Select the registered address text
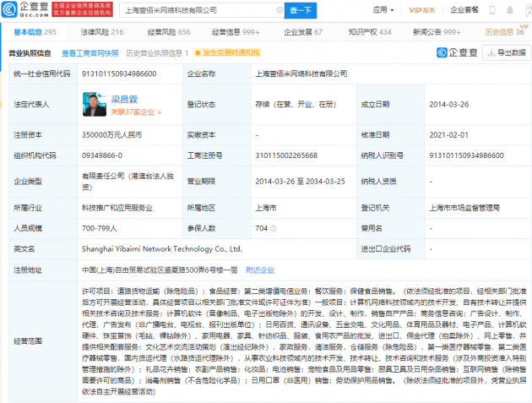The image size is (532, 403). [x=160, y=270]
